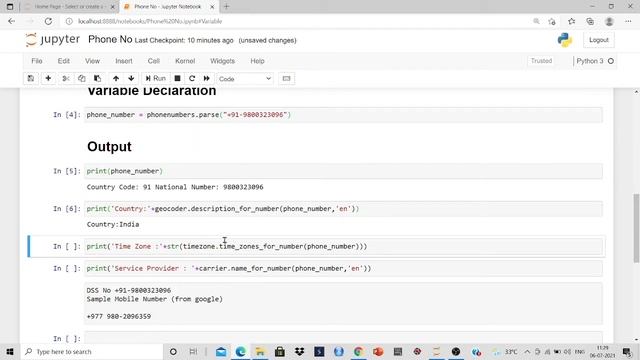The width and height of the screenshot is (640, 360).
Task: Restart the kernel icon
Action: (192, 78)
